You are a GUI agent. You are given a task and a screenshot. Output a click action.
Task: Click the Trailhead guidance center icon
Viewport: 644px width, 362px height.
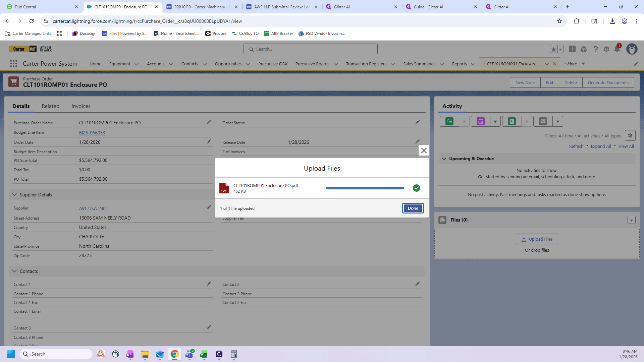(584, 49)
